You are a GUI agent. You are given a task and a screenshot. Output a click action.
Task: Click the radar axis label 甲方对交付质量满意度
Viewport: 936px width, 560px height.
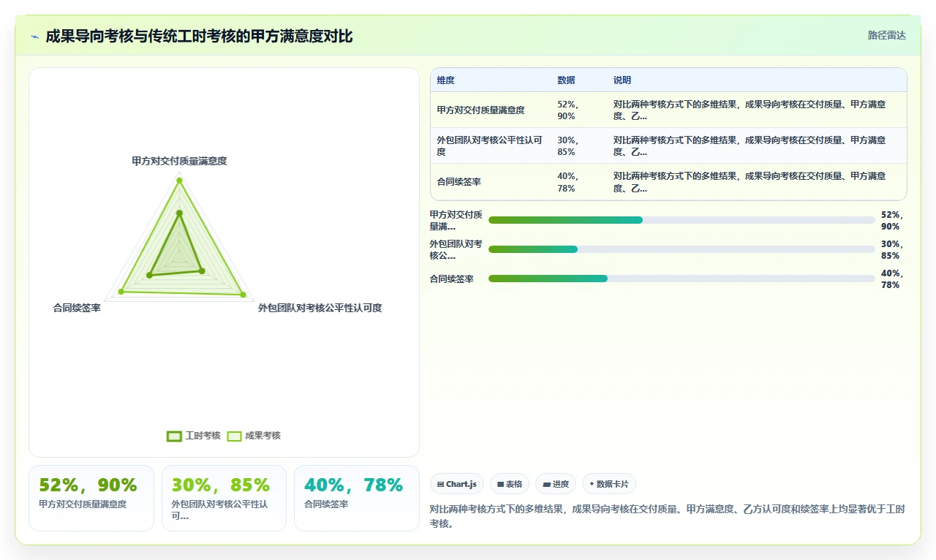(179, 161)
